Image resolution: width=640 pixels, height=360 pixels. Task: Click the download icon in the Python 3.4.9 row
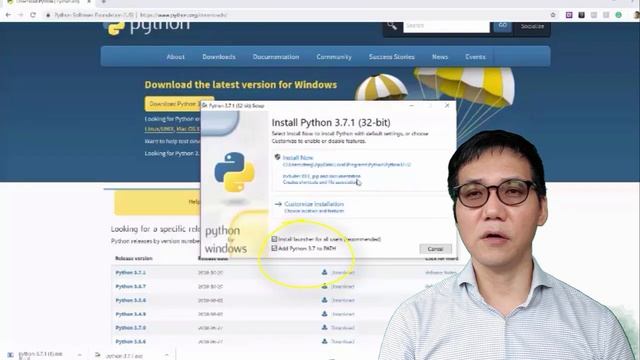[324, 313]
